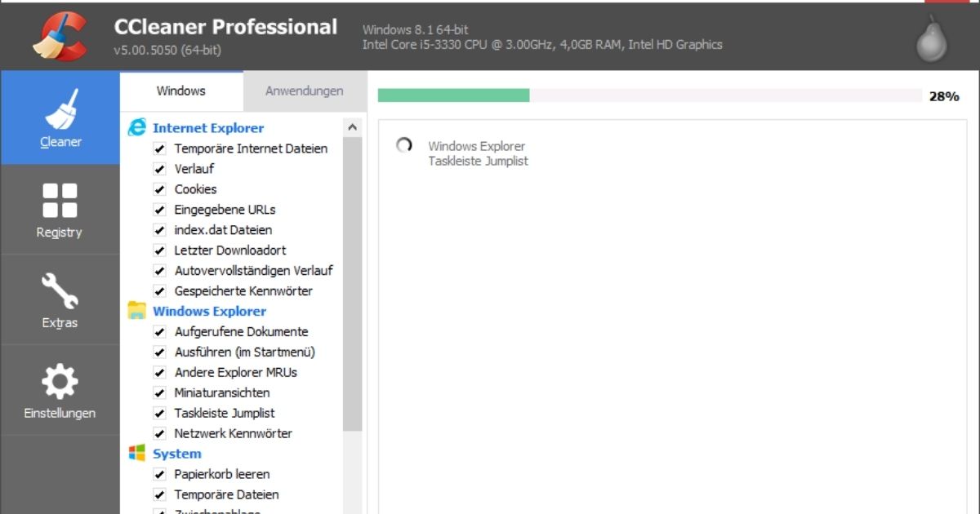Collapse the System section header
The width and height of the screenshot is (980, 514).
(x=176, y=454)
